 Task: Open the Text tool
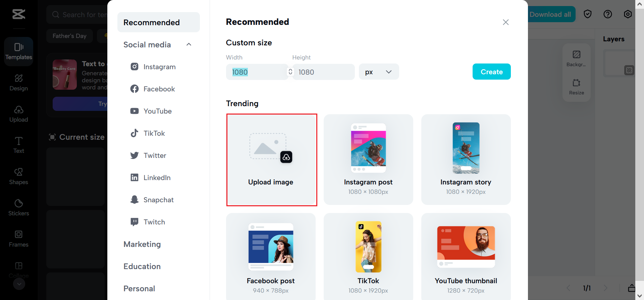pyautogui.click(x=18, y=144)
